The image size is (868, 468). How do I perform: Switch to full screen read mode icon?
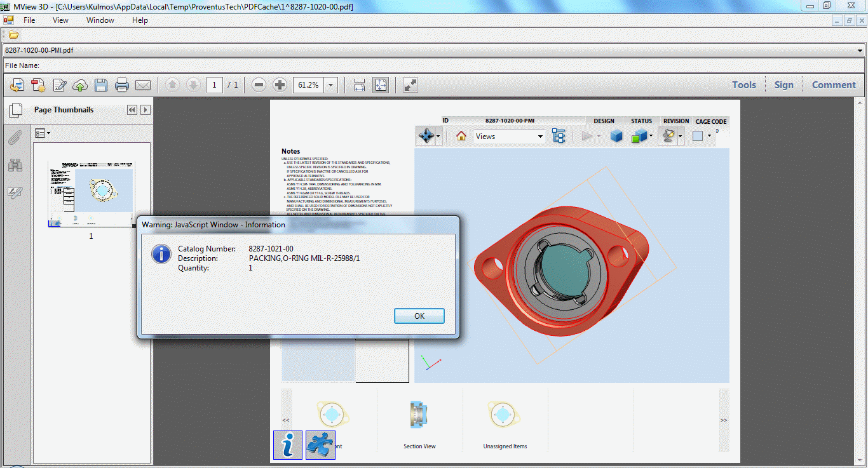pyautogui.click(x=410, y=85)
